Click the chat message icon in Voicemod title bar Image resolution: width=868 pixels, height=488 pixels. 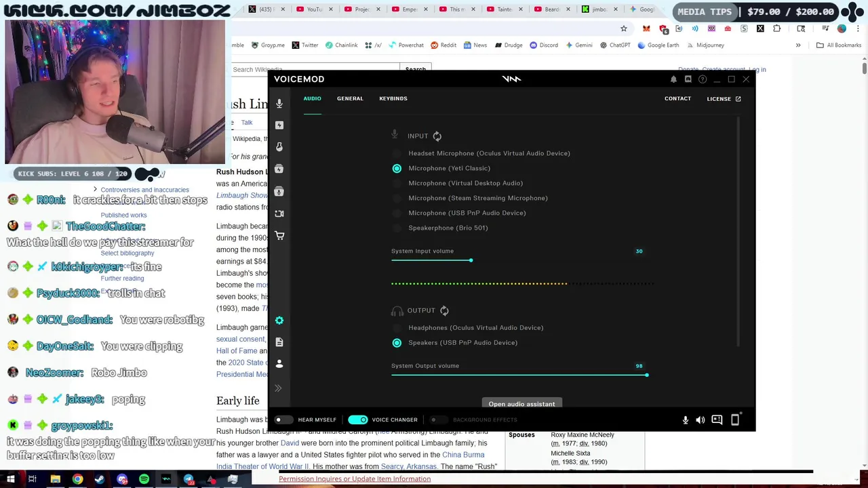coord(688,79)
